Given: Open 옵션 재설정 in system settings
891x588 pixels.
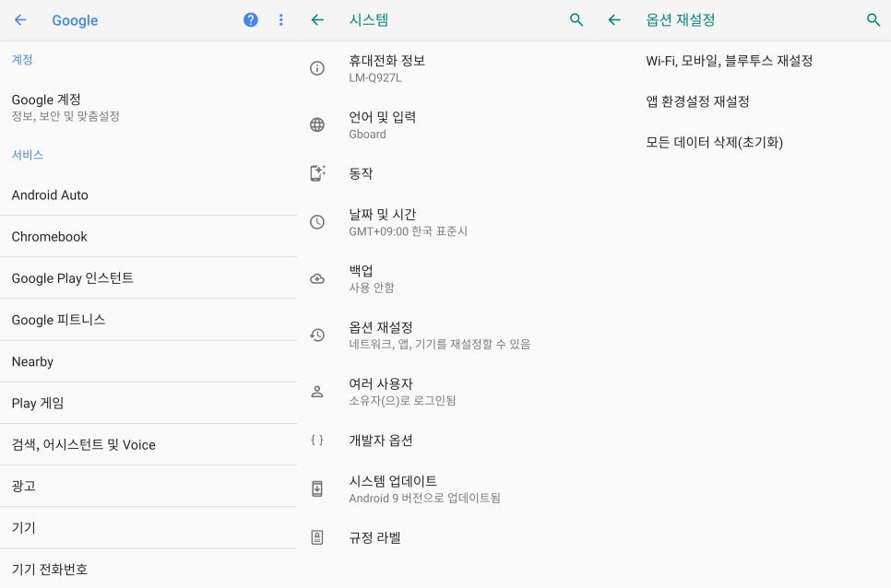Looking at the screenshot, I should (x=445, y=335).
